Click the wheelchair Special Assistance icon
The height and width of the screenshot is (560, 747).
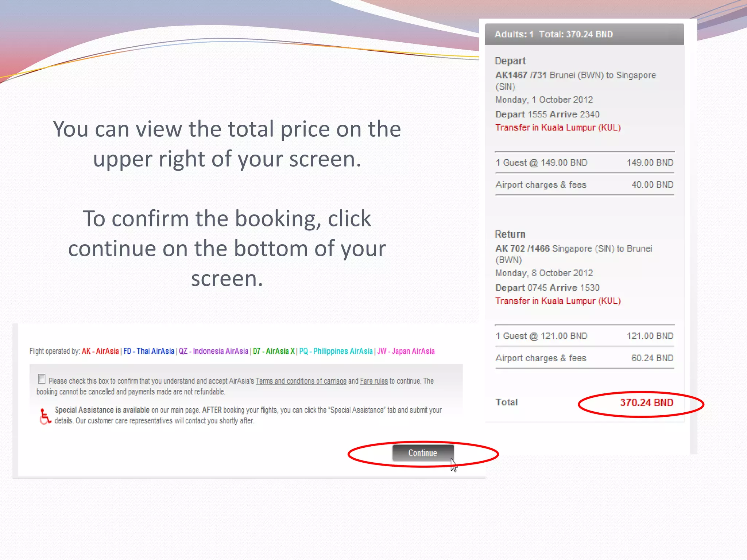[45, 416]
